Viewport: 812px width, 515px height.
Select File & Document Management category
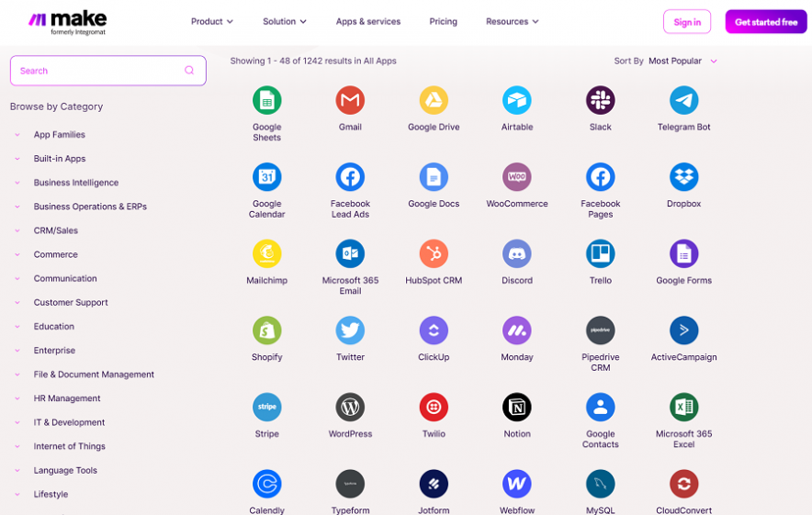point(94,375)
